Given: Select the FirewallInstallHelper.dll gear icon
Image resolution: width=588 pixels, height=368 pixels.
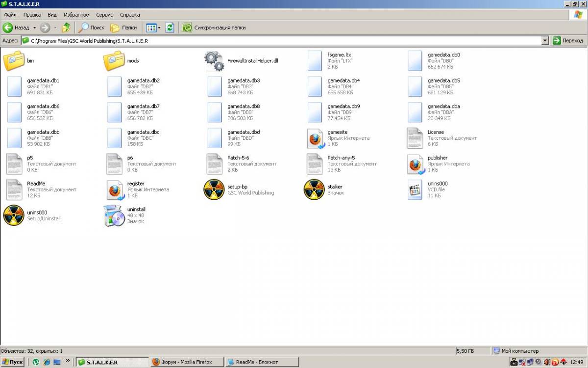Looking at the screenshot, I should pyautogui.click(x=214, y=61).
